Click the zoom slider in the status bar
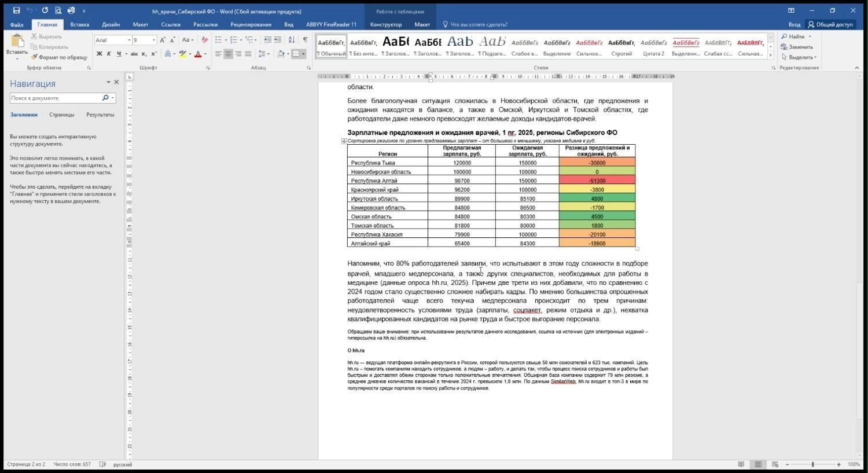Viewport: 868px width, 473px height. (812, 464)
